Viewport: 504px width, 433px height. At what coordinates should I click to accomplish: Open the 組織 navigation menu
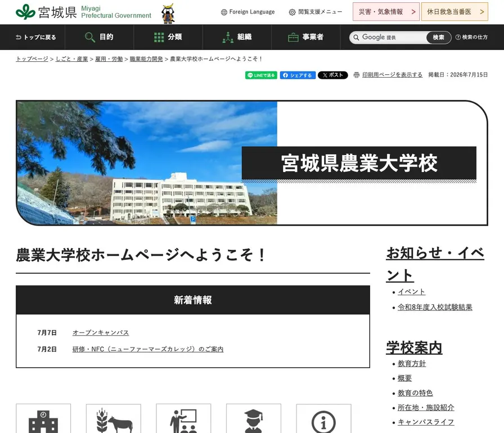(x=237, y=37)
